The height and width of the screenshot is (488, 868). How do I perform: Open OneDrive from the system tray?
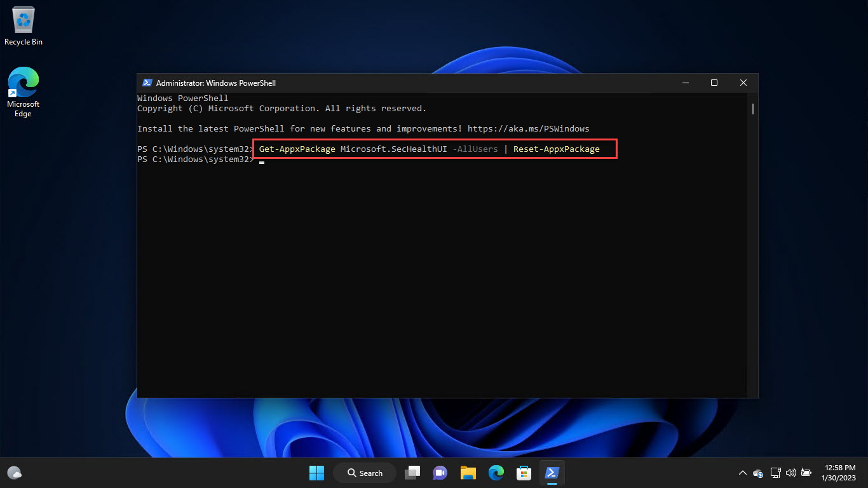759,473
